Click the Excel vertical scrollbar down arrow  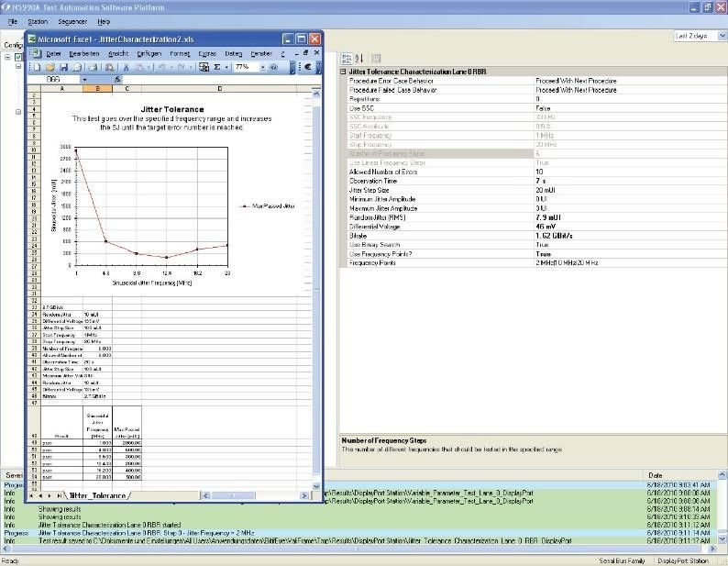click(316, 486)
